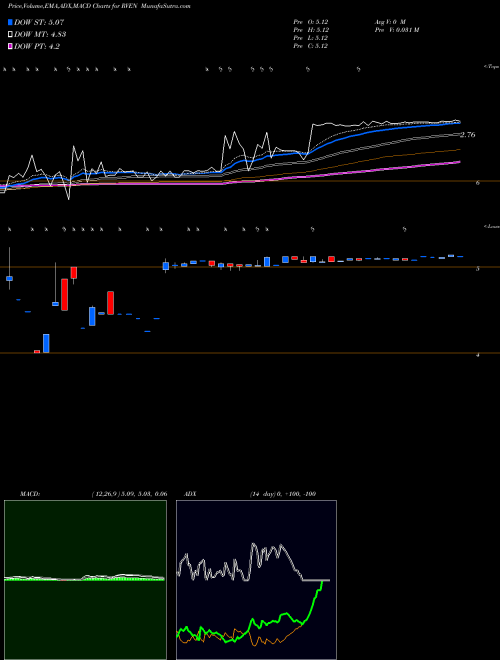
Task: Click the 'Pre L: 5.12' value
Action: [311, 38]
